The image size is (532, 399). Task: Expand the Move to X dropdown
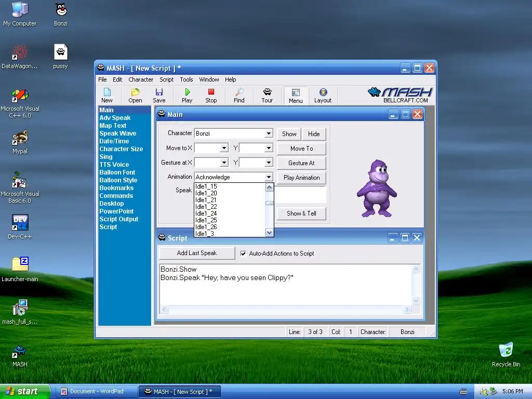224,148
